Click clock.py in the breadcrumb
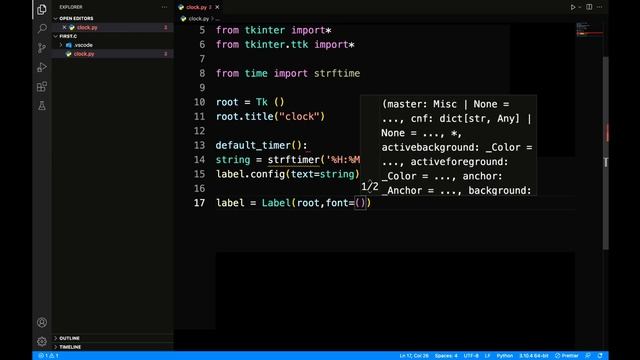640x360 pixels. coord(199,19)
